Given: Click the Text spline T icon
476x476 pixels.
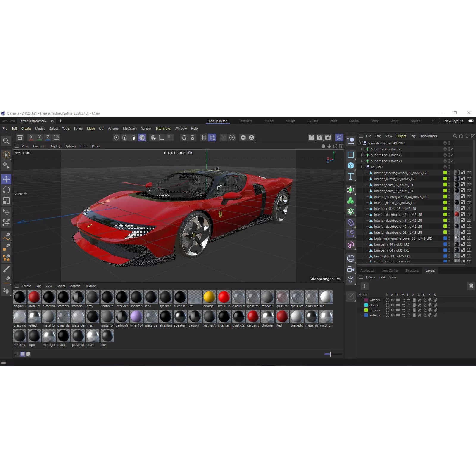Looking at the screenshot, I should pyautogui.click(x=351, y=176).
